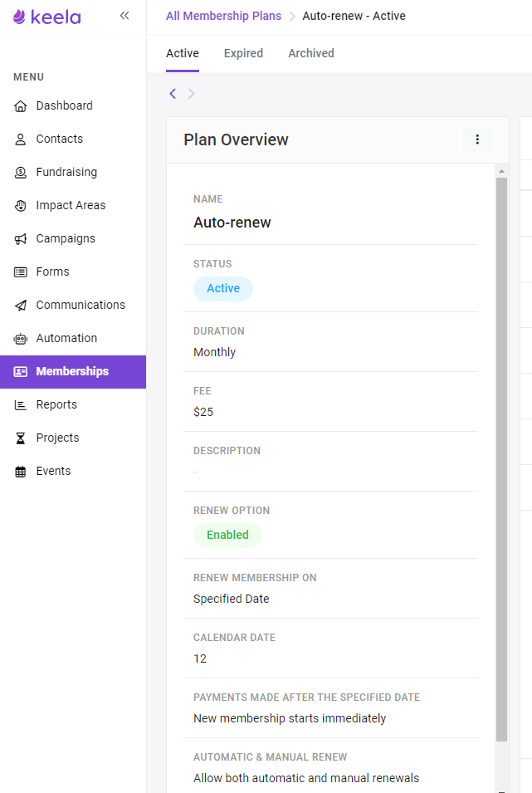Image resolution: width=532 pixels, height=793 pixels.
Task: Click the Plan Overview scrollbar thumb
Action: 501,459
